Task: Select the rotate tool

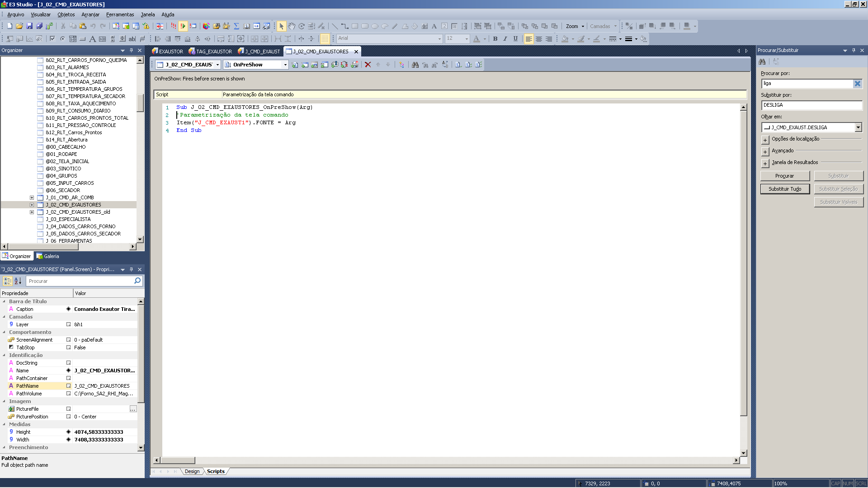Action: pos(302,26)
